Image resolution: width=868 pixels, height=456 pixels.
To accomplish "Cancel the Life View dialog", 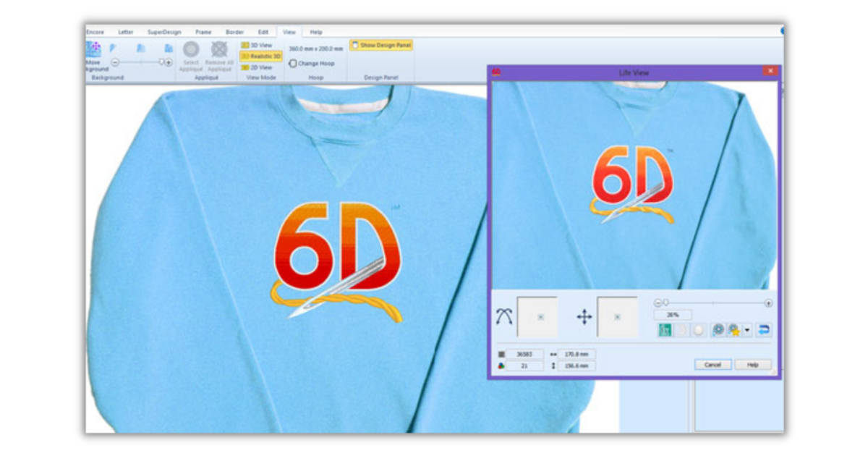I will point(711,364).
